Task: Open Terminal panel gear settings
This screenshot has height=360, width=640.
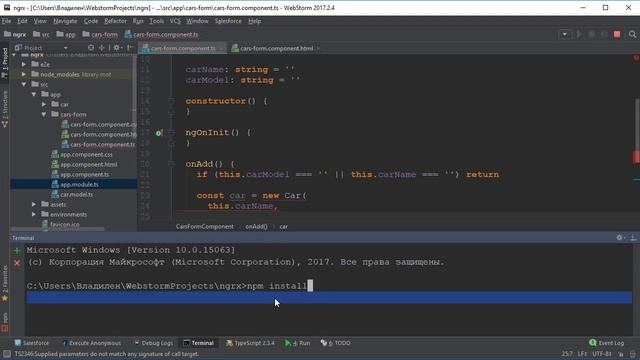Action: [x=620, y=238]
